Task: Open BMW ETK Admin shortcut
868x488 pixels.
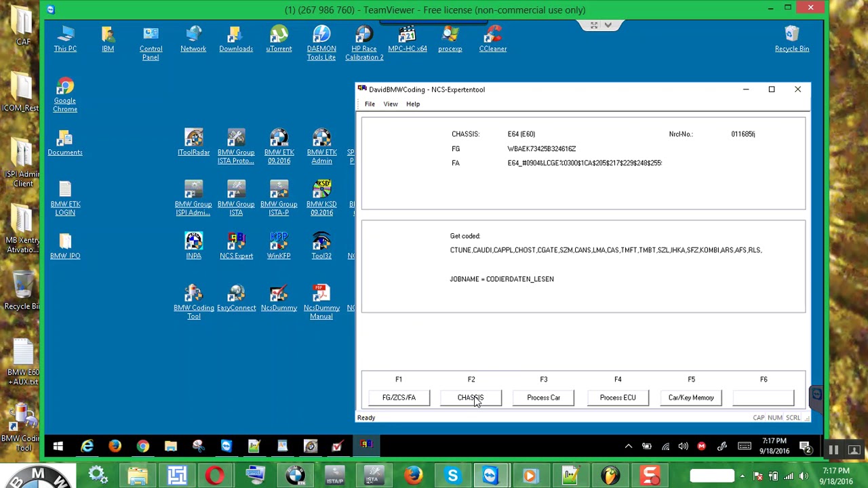Action: [321, 147]
